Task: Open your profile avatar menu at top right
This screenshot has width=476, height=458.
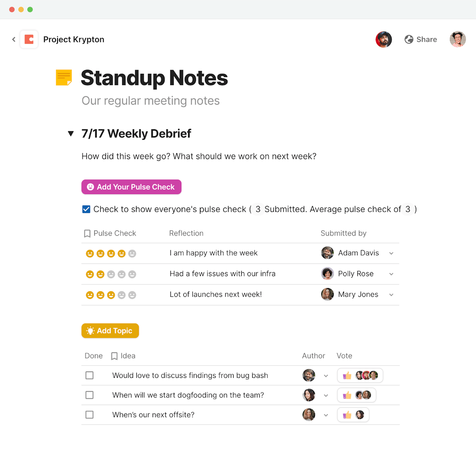Action: [458, 39]
